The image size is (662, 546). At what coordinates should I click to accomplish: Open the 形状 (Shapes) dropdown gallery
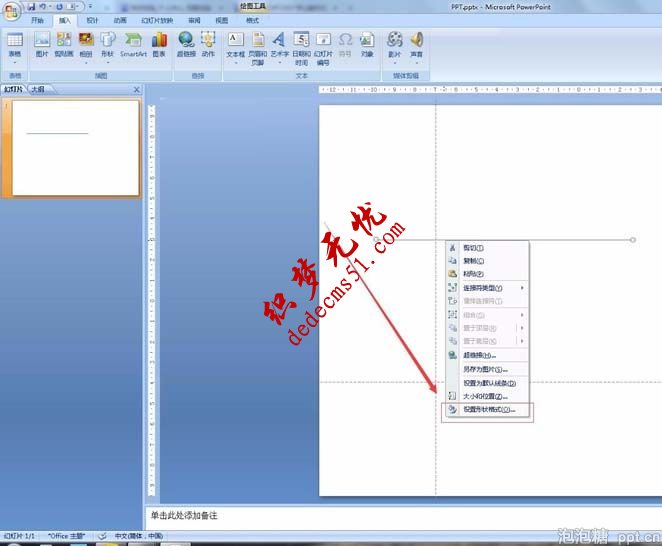coord(107,45)
